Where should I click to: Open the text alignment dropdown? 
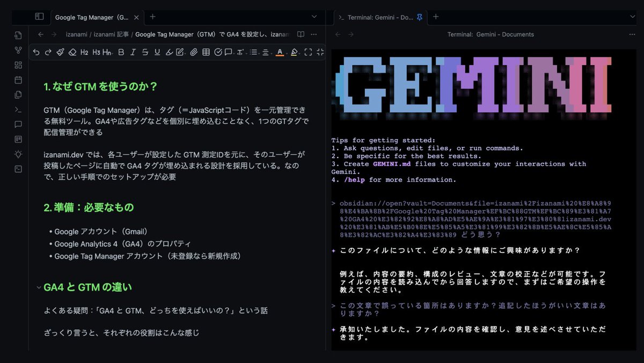point(266,52)
